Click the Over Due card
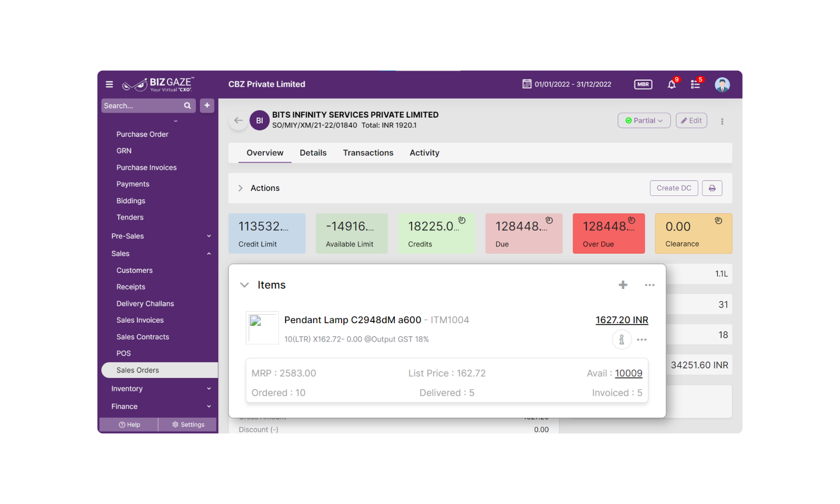The image size is (840, 504). 609,234
